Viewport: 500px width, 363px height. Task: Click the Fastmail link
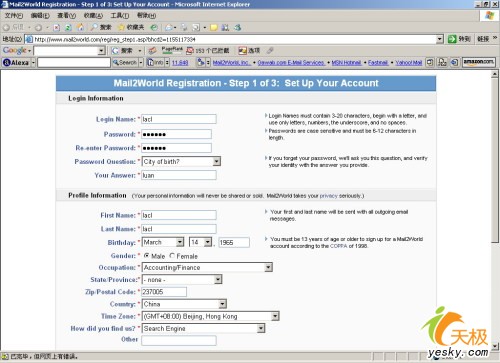pos(378,62)
